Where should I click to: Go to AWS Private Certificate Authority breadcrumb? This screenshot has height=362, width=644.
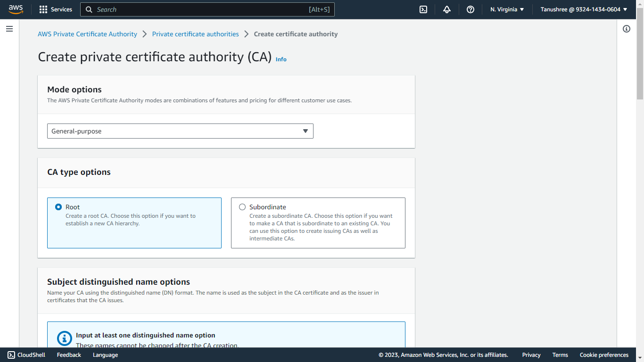(88, 34)
